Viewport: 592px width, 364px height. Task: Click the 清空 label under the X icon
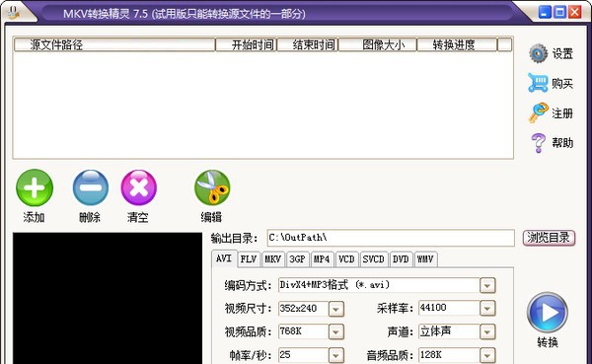(x=138, y=217)
